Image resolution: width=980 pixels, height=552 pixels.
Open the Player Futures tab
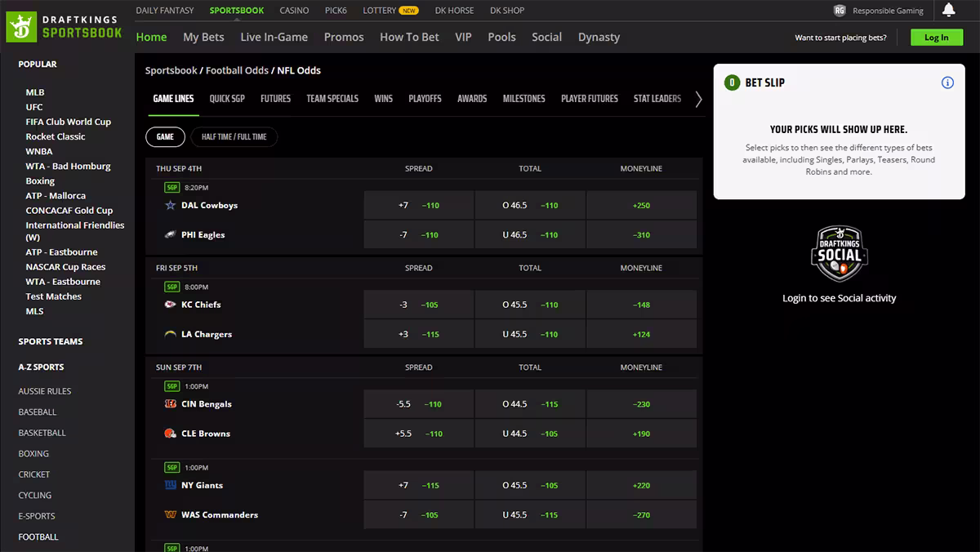click(x=590, y=99)
